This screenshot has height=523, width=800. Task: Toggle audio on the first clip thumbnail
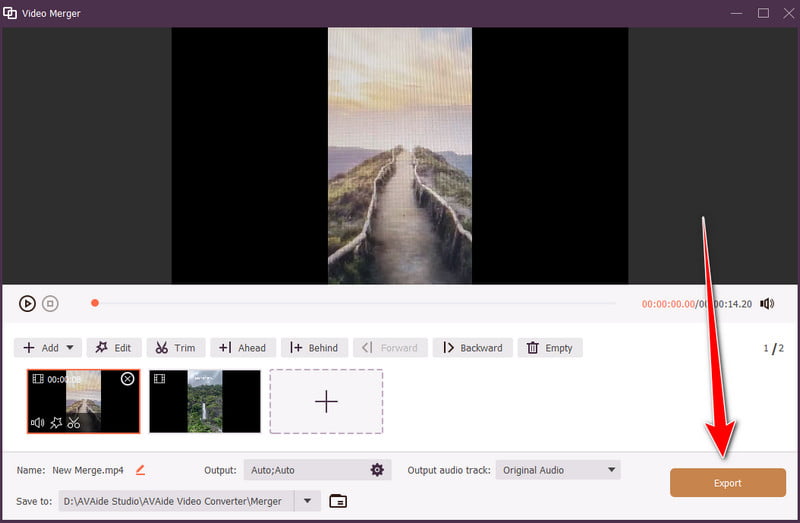(38, 423)
